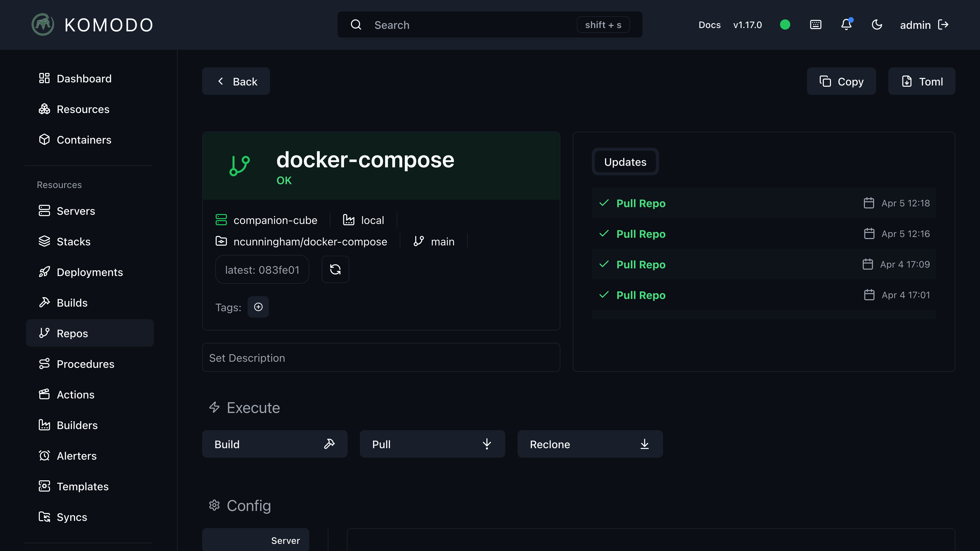The width and height of the screenshot is (980, 551).
Task: Open the notifications bell
Action: click(846, 25)
